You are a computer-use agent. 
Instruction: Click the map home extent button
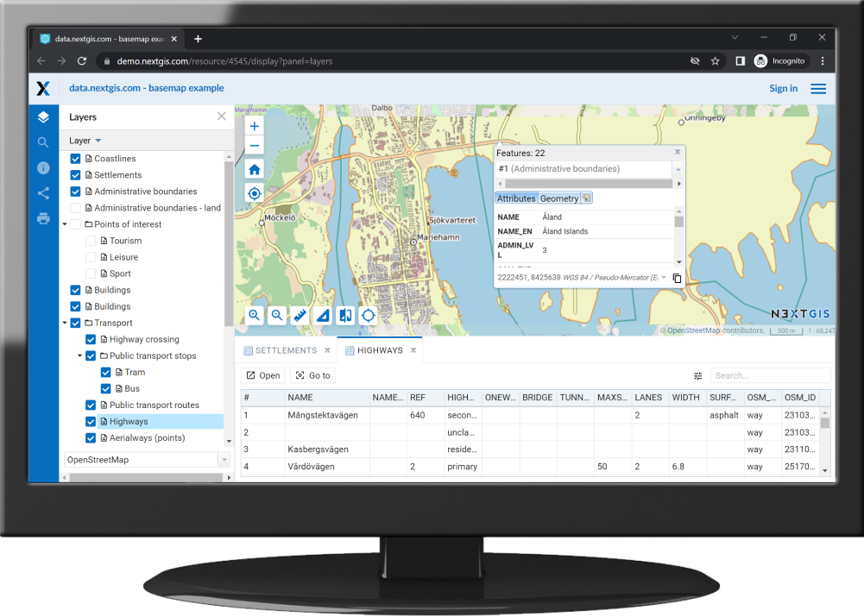click(x=255, y=169)
